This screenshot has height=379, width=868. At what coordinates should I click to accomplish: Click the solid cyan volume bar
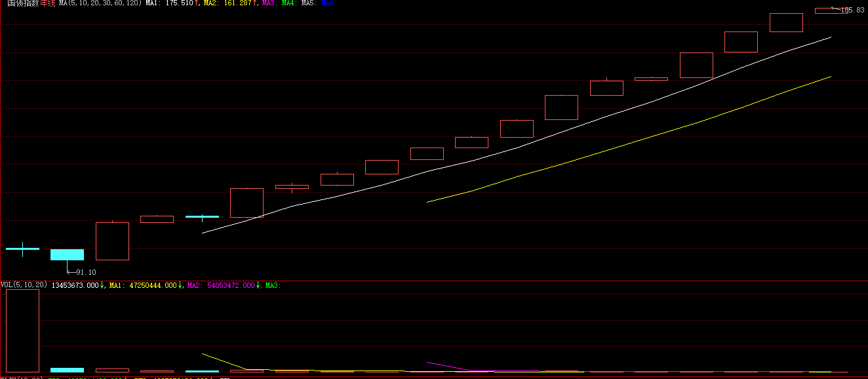click(x=67, y=370)
